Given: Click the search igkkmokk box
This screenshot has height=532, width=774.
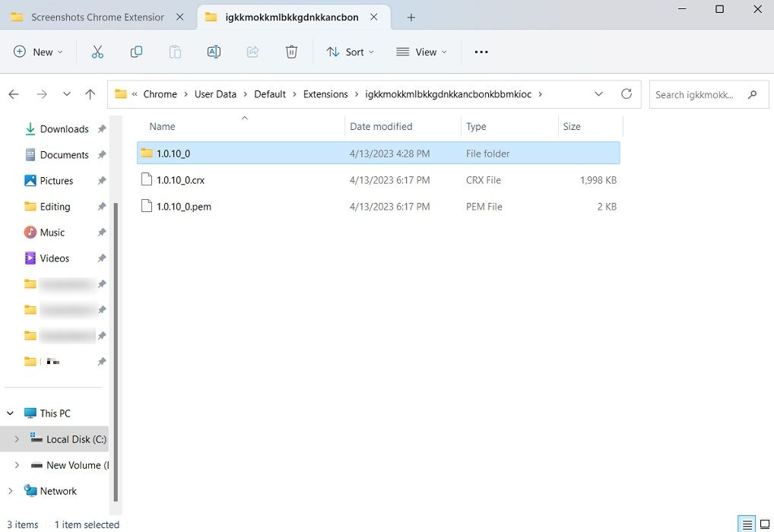Looking at the screenshot, I should point(699,94).
